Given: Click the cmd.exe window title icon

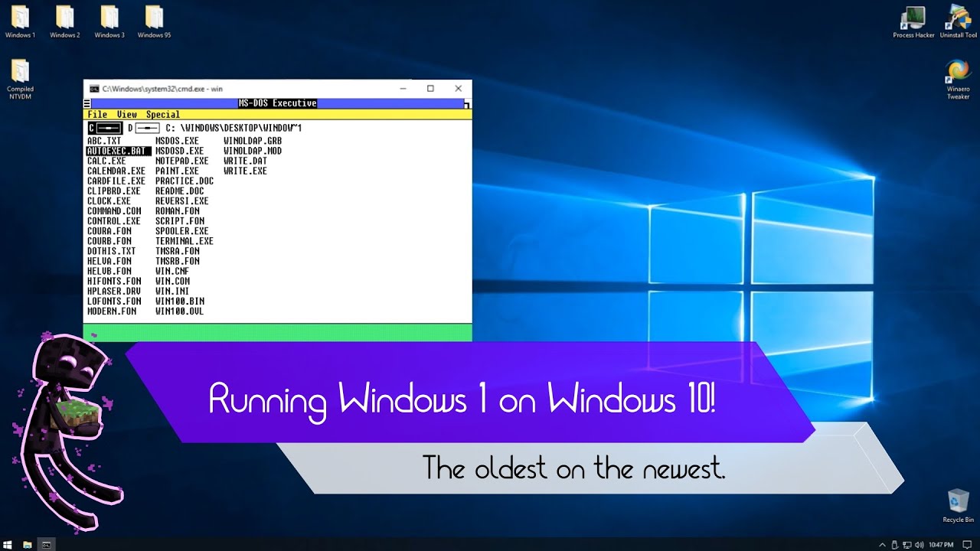Looking at the screenshot, I should tap(94, 89).
